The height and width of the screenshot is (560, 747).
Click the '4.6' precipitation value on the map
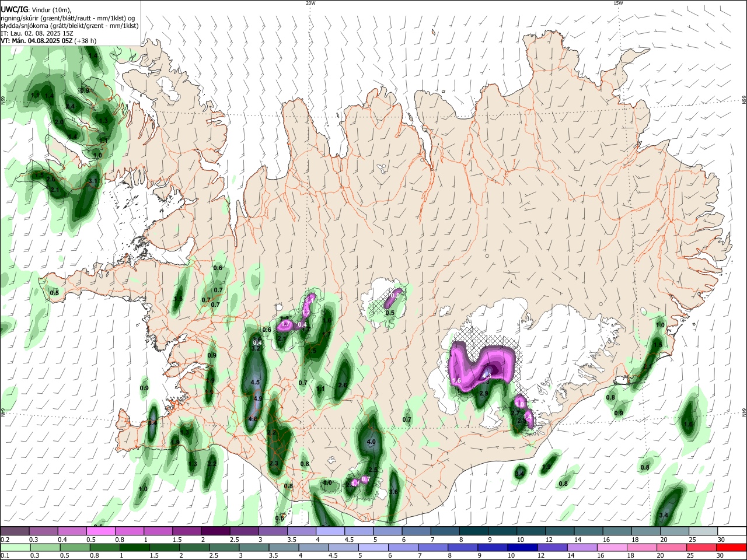tap(253, 419)
